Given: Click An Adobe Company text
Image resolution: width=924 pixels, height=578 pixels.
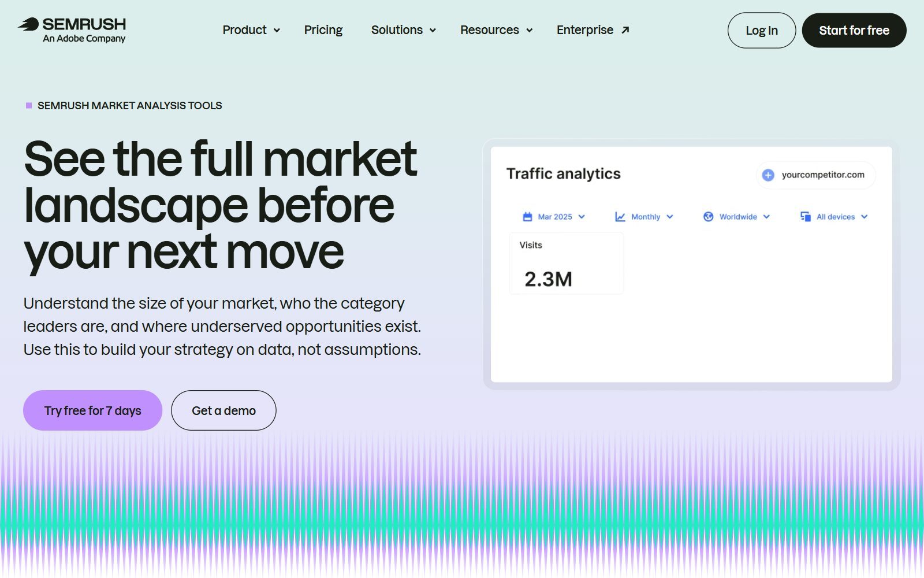Looking at the screenshot, I should tap(84, 39).
